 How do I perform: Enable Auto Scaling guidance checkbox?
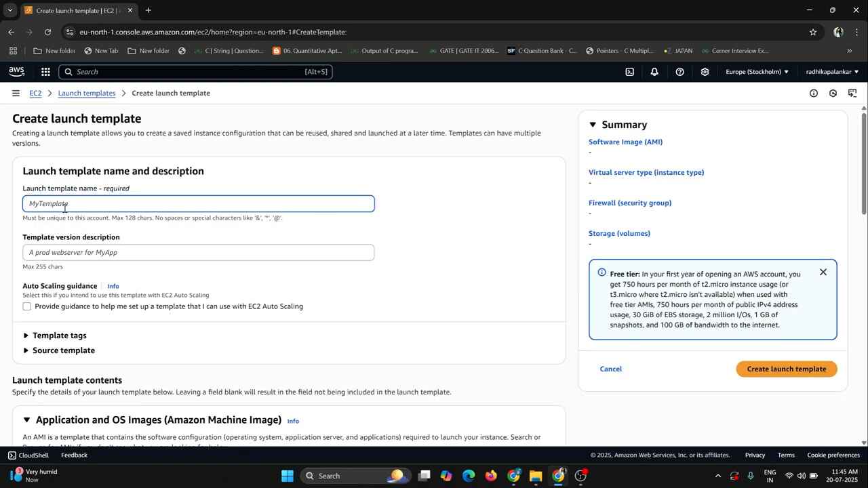click(x=26, y=306)
